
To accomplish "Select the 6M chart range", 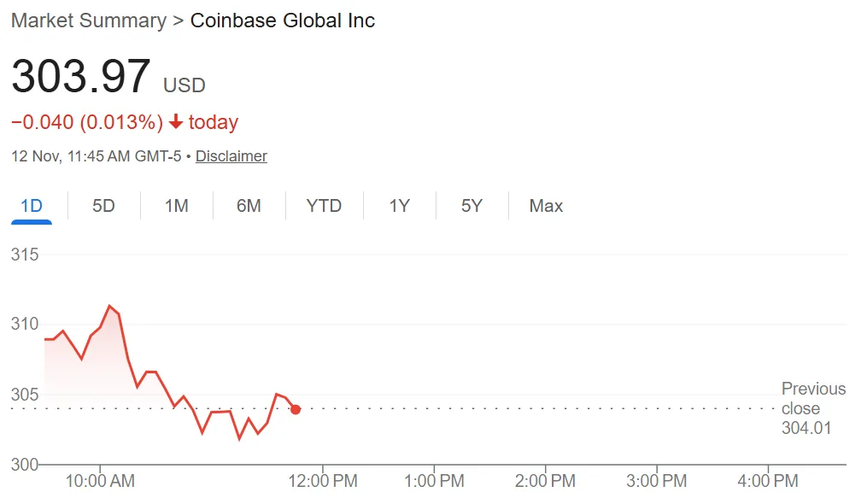I will point(249,206).
